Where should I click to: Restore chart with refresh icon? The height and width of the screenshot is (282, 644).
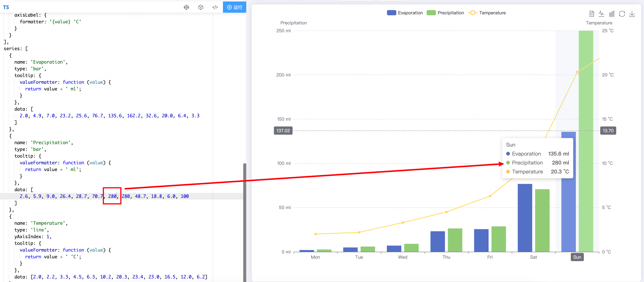click(x=622, y=14)
